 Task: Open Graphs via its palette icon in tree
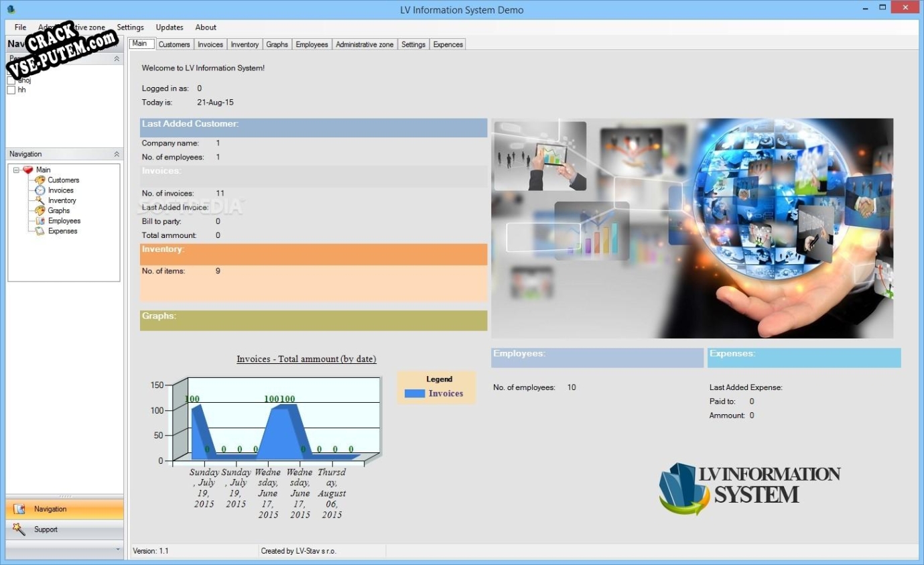(x=40, y=210)
